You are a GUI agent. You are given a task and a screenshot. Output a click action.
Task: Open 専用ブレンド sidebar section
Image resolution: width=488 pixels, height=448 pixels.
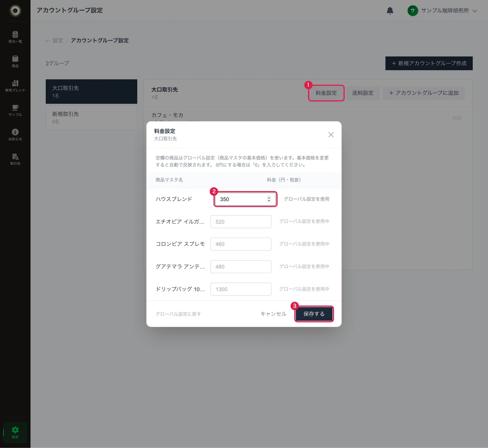tap(15, 86)
